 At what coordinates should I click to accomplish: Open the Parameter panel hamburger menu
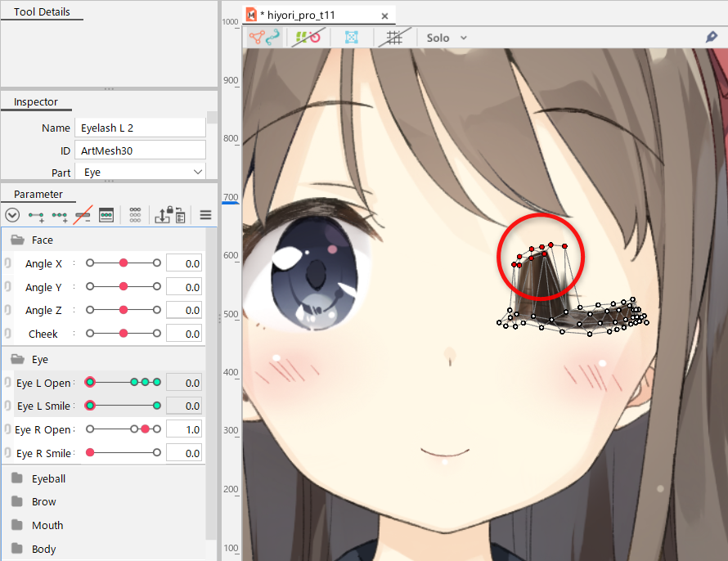205,215
